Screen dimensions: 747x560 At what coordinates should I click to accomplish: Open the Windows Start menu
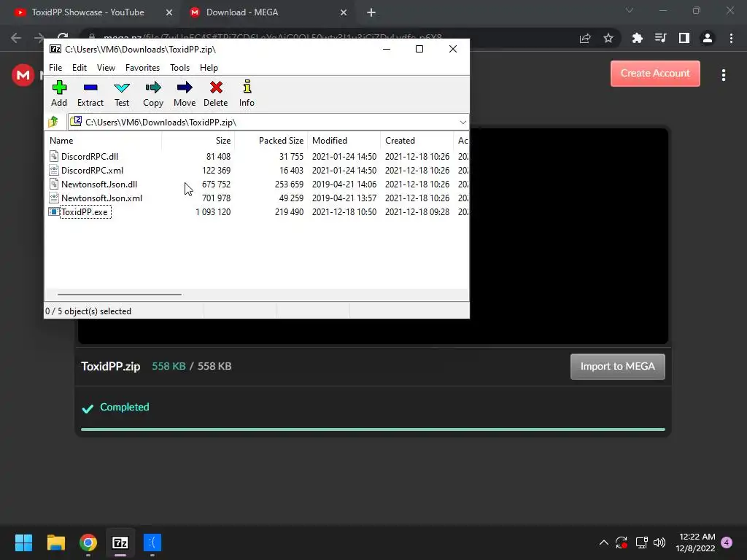coord(23,542)
